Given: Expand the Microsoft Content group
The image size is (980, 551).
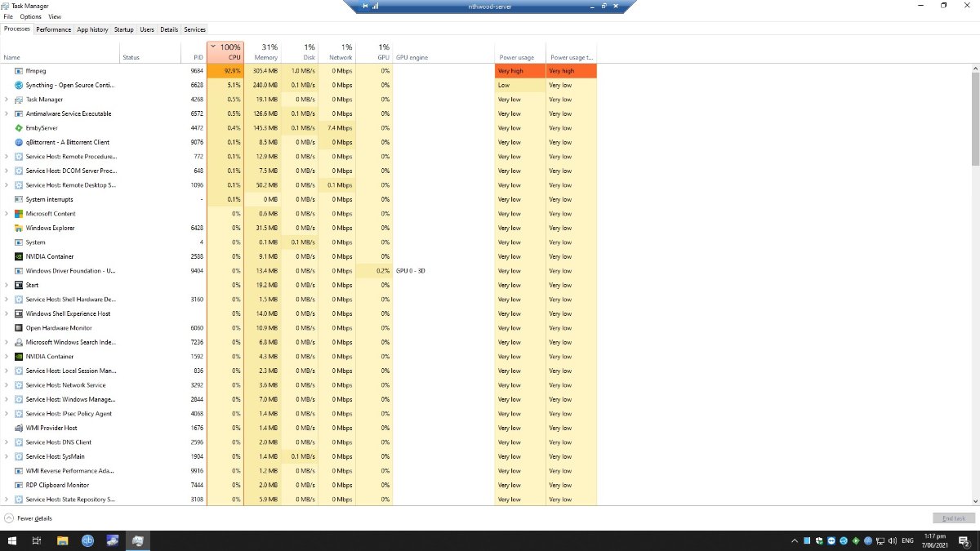Looking at the screenshot, I should point(7,214).
